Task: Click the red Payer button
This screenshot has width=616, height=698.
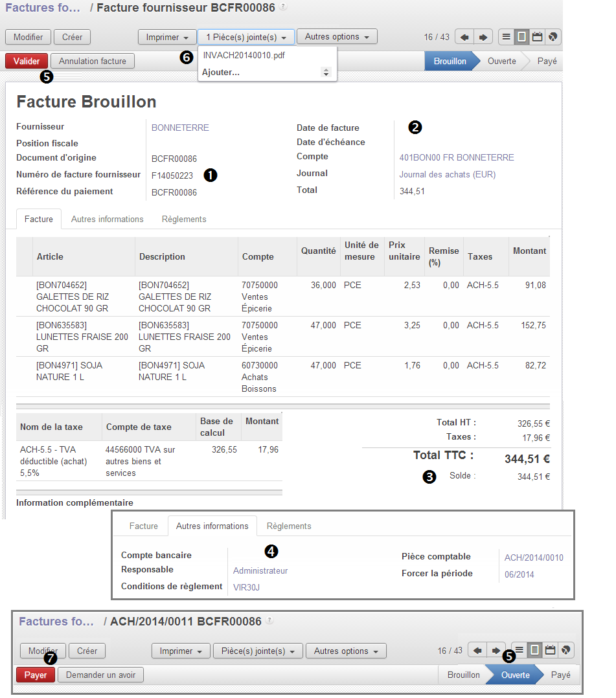Action: (x=36, y=675)
